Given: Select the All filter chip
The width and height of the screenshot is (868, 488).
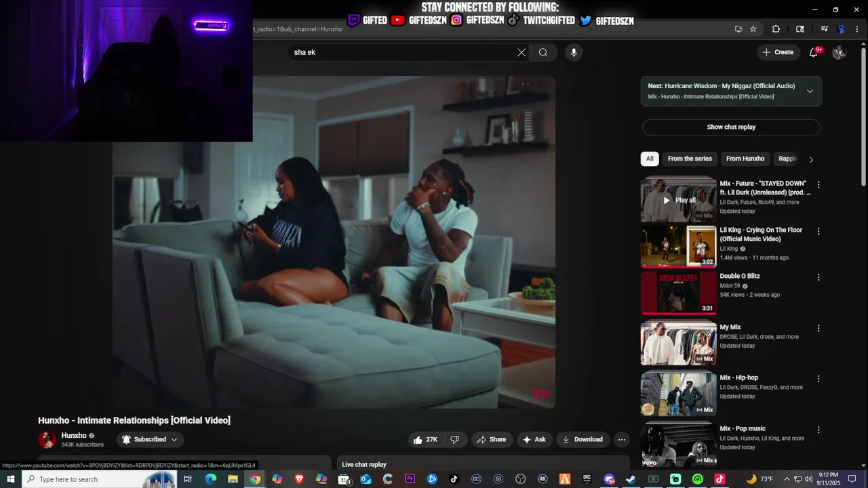Looking at the screenshot, I should (650, 159).
